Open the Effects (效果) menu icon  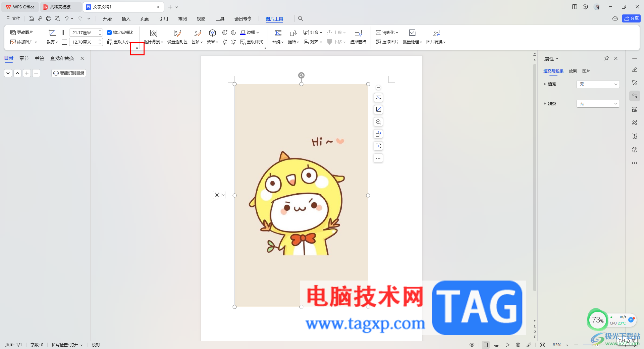coord(212,33)
